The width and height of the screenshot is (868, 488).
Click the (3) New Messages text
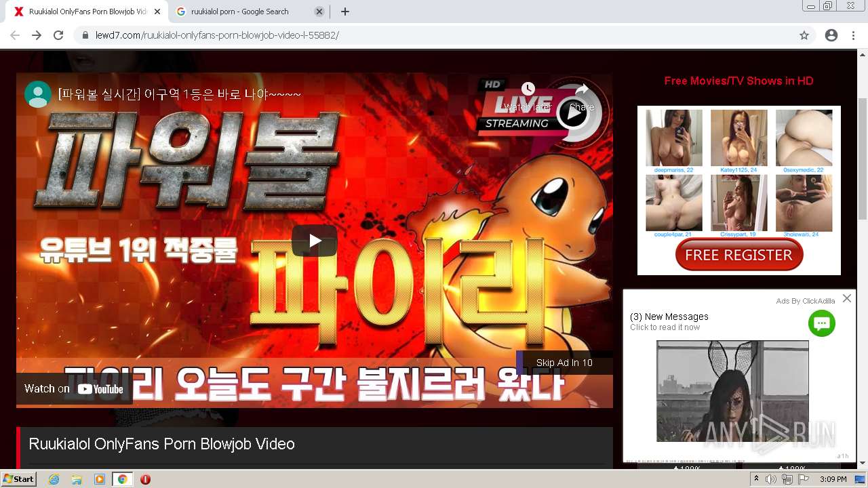click(669, 317)
